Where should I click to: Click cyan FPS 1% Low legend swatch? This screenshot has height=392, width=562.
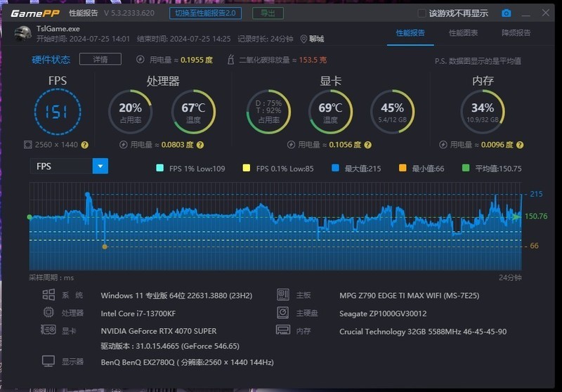pyautogui.click(x=160, y=168)
